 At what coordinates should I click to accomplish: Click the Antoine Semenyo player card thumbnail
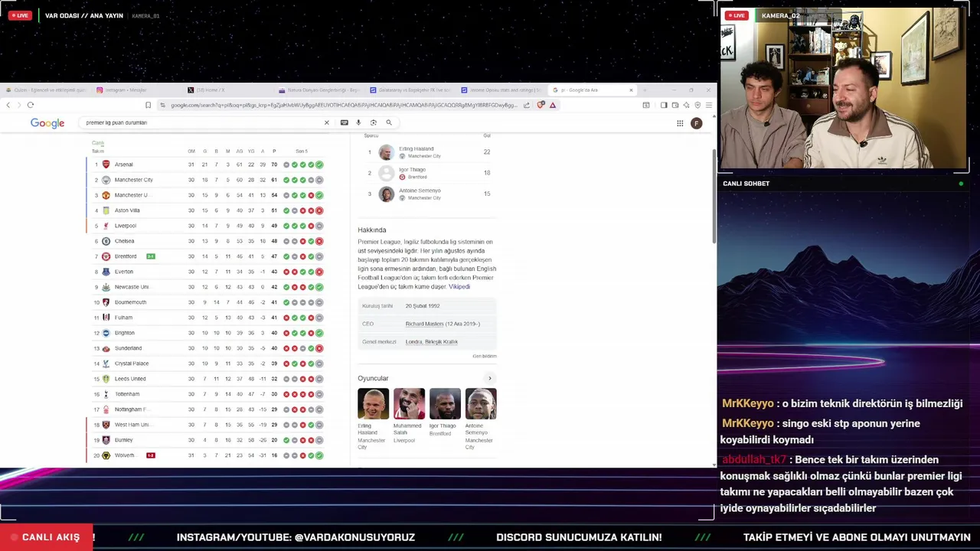click(x=481, y=404)
